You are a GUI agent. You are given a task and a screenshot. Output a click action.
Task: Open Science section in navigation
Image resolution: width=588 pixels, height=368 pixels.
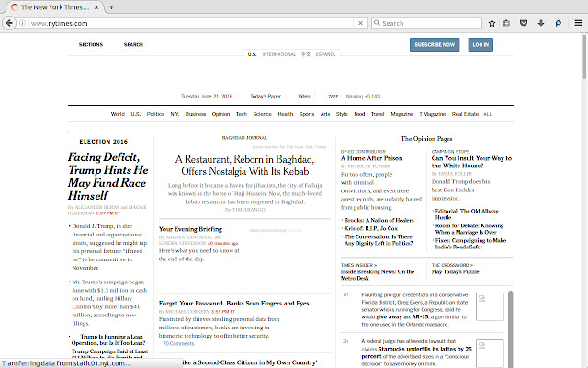pyautogui.click(x=262, y=114)
